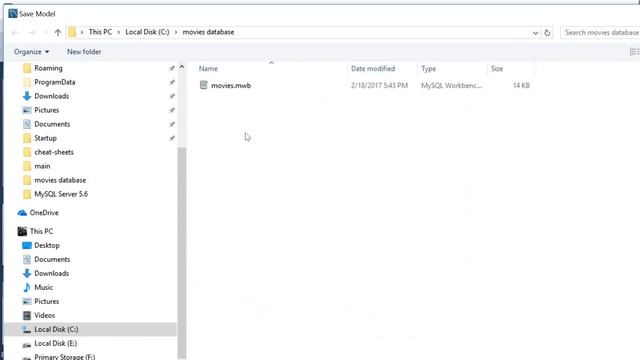Open Desktop under This PC

pyautogui.click(x=47, y=245)
